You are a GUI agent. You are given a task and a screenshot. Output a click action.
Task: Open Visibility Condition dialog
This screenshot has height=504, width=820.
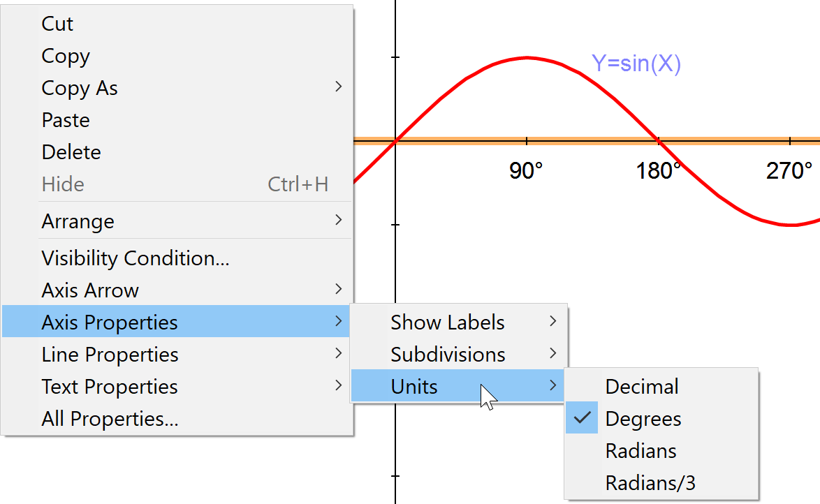(136, 258)
